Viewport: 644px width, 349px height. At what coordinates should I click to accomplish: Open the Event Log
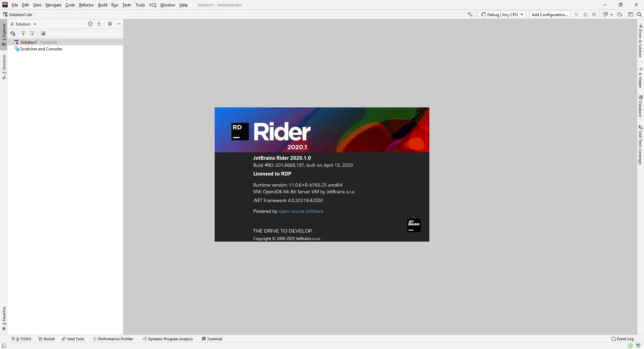623,339
